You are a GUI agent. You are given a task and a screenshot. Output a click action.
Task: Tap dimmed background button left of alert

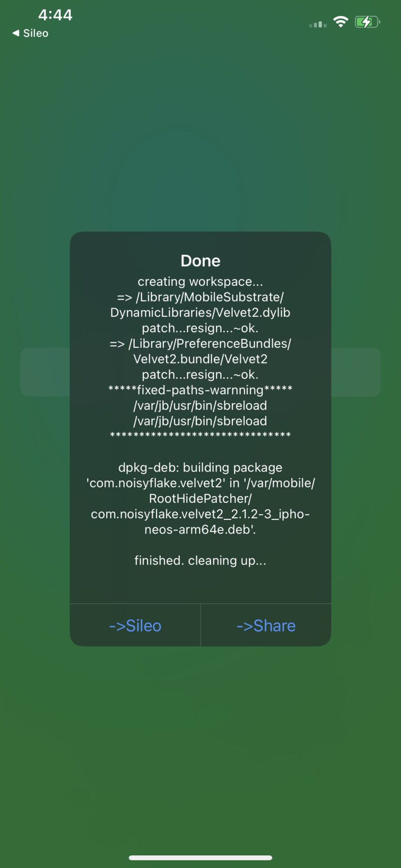(45, 372)
